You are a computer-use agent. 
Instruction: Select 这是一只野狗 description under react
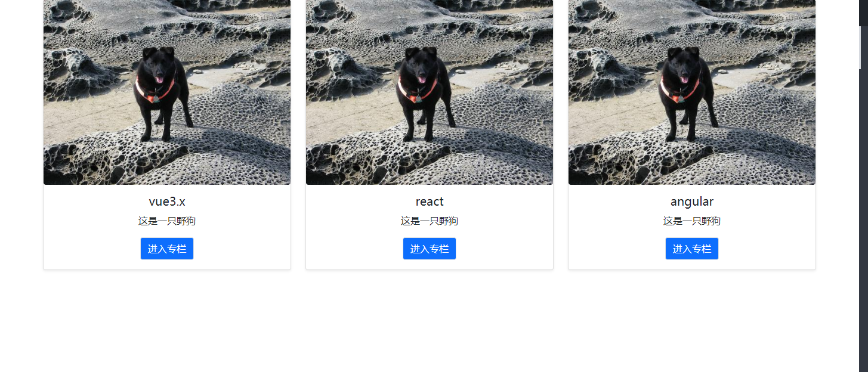430,221
